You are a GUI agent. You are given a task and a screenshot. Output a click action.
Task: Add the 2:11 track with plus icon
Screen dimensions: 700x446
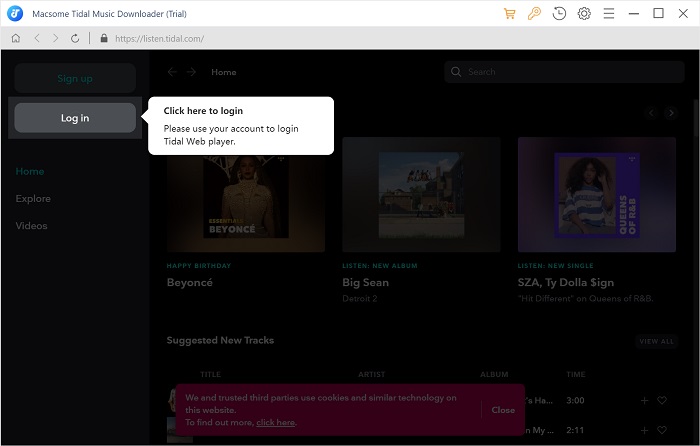pyautogui.click(x=644, y=430)
